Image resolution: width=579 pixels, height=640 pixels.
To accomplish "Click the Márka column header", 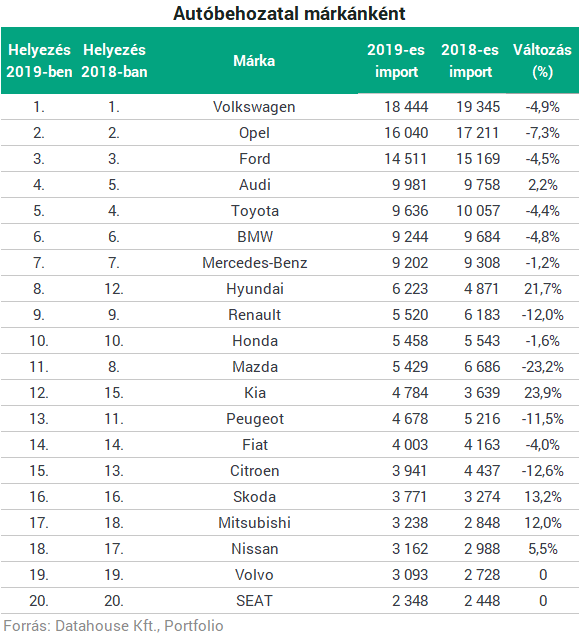I will point(254,61).
